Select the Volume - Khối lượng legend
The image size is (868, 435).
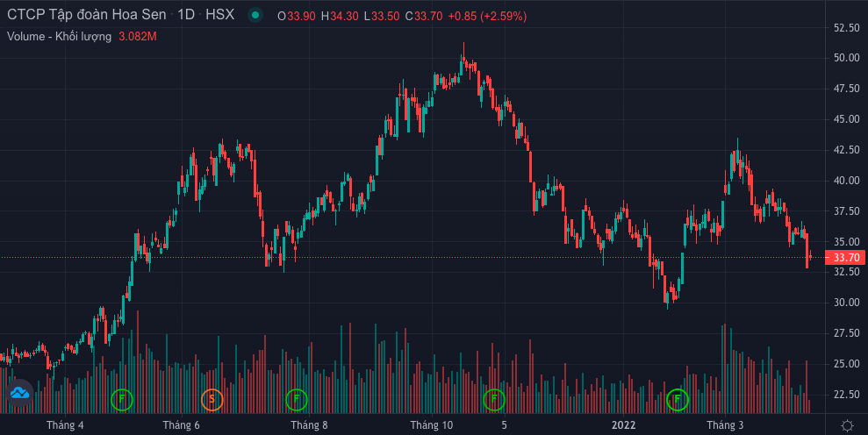point(59,36)
